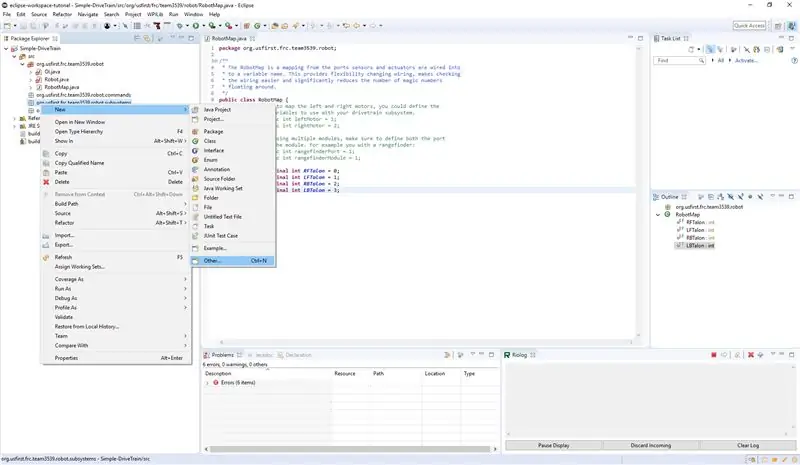Choose Package from the New submenu

pos(233,132)
